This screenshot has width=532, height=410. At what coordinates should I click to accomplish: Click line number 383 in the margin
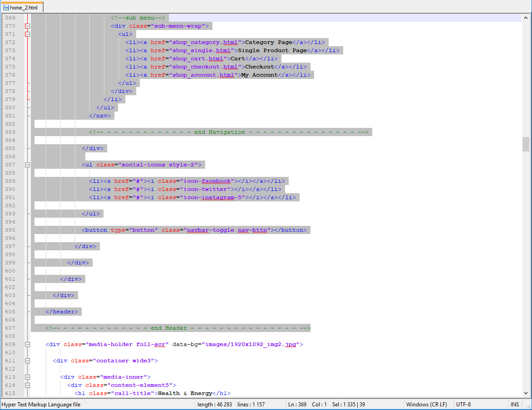click(10, 132)
